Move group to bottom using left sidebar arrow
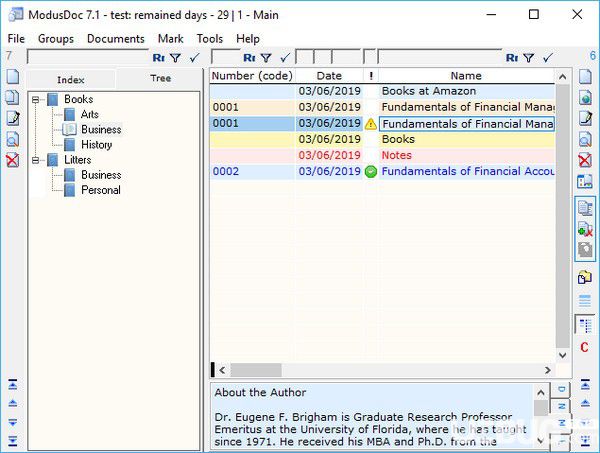Viewport: 600px width, 453px height. (x=13, y=441)
